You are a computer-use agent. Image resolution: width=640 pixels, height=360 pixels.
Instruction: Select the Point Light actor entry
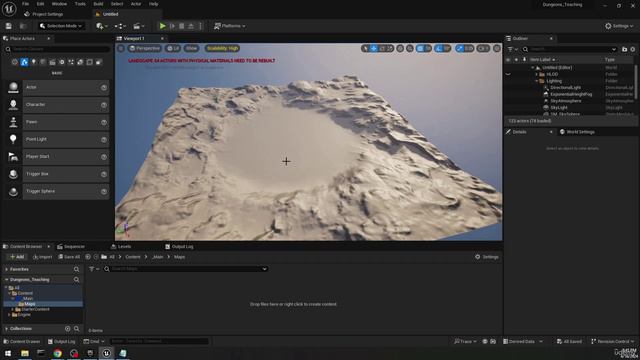(57, 139)
